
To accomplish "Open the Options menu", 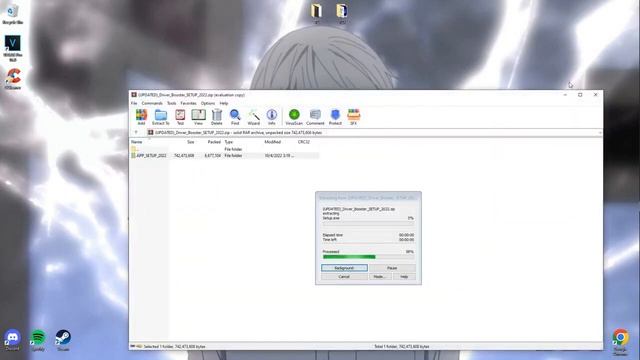I will pyautogui.click(x=208, y=103).
